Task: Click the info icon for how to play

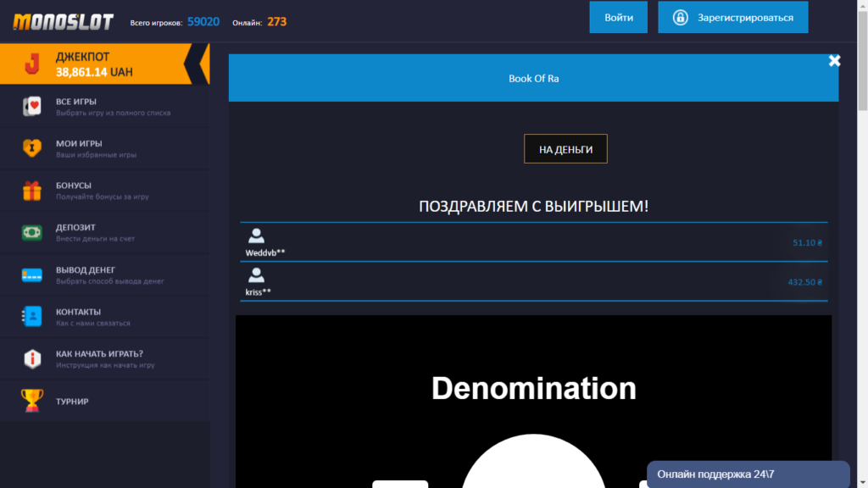Action: pyautogui.click(x=32, y=359)
